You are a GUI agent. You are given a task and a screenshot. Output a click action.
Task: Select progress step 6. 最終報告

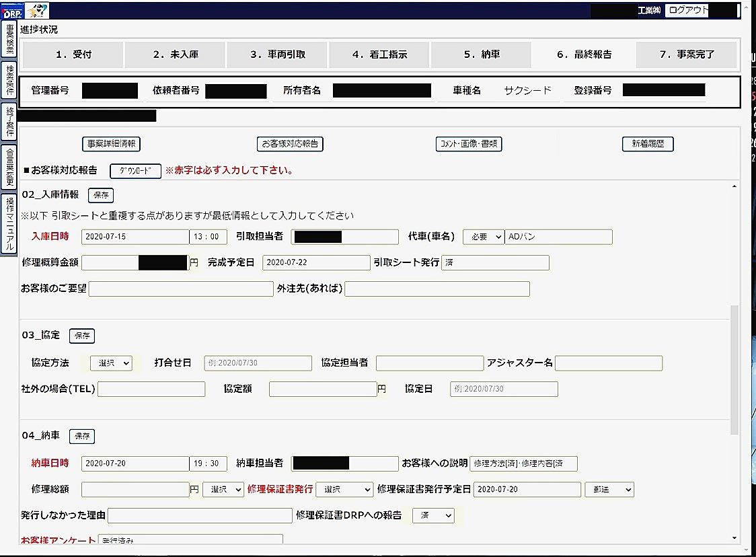click(584, 55)
